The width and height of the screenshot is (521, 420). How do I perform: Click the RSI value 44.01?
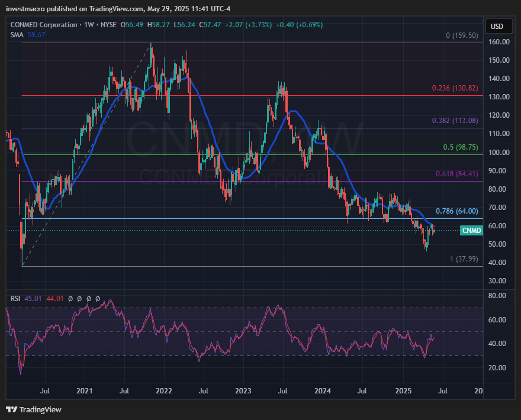tap(55, 299)
